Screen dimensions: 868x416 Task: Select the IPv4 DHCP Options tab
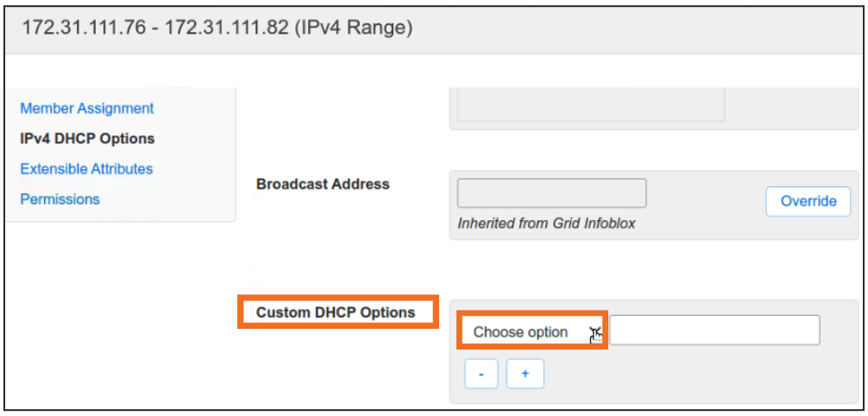click(87, 138)
